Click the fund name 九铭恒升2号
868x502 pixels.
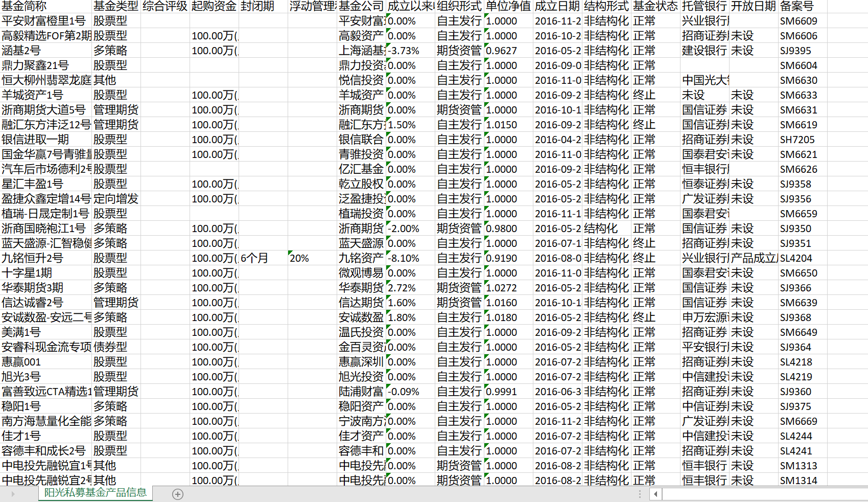(x=32, y=258)
